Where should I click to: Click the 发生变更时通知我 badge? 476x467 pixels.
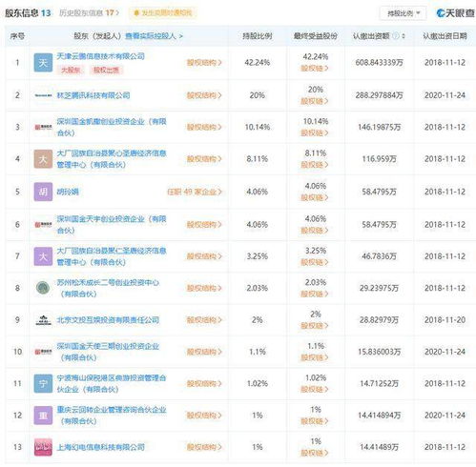coord(163,13)
